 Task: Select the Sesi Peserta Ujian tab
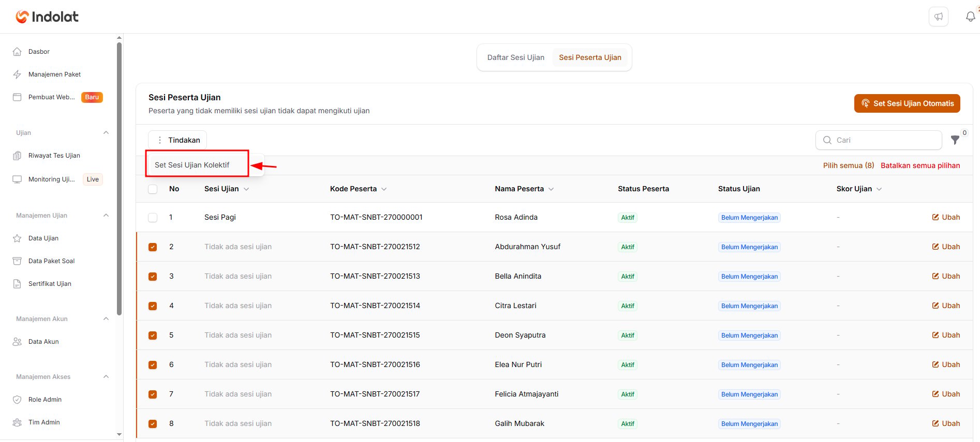[x=590, y=57]
